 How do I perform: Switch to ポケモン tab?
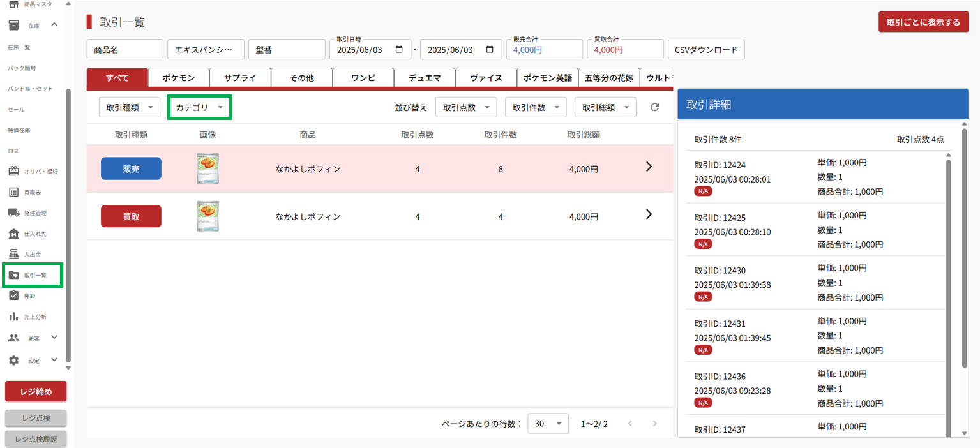point(179,78)
